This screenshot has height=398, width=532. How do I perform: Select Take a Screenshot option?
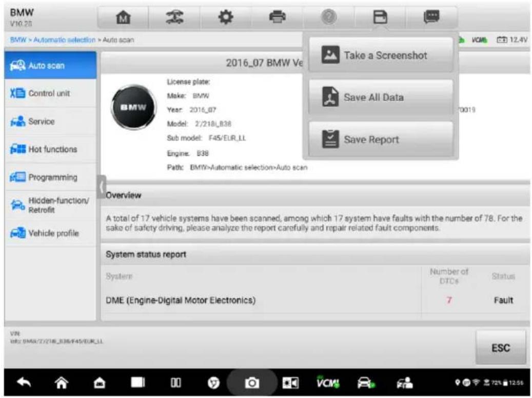pos(381,55)
